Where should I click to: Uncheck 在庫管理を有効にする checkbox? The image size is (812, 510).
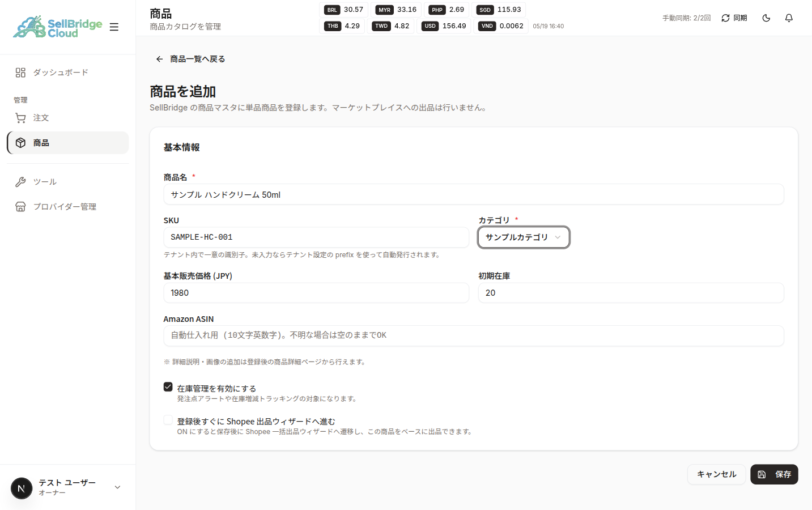[168, 387]
